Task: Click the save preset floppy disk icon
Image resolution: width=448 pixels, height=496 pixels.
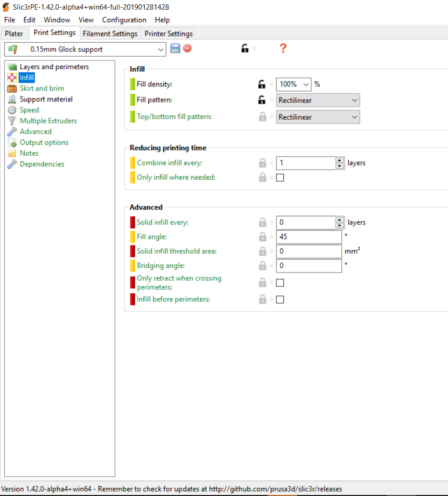Action: (175, 49)
